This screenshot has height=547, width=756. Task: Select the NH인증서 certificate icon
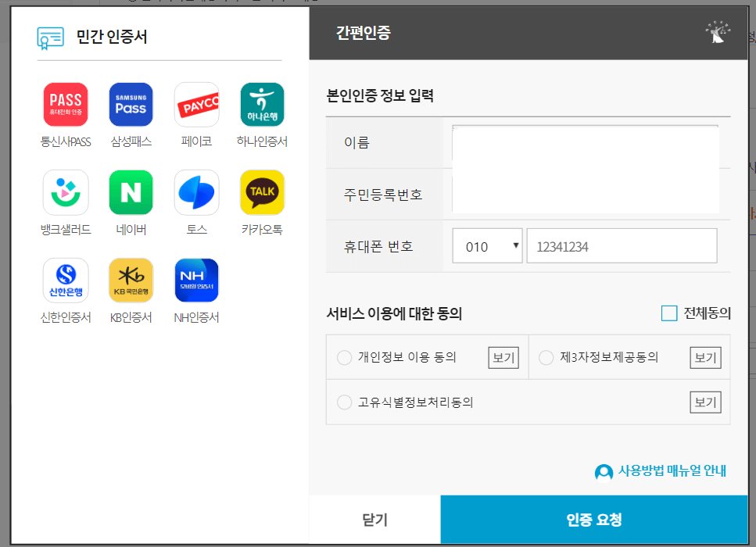[x=197, y=280]
